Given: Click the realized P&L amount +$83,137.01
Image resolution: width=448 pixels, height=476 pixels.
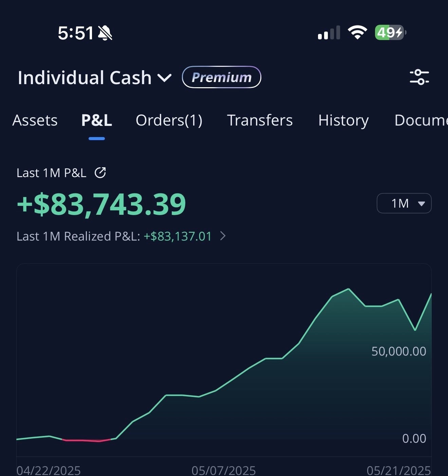Looking at the screenshot, I should tap(178, 236).
